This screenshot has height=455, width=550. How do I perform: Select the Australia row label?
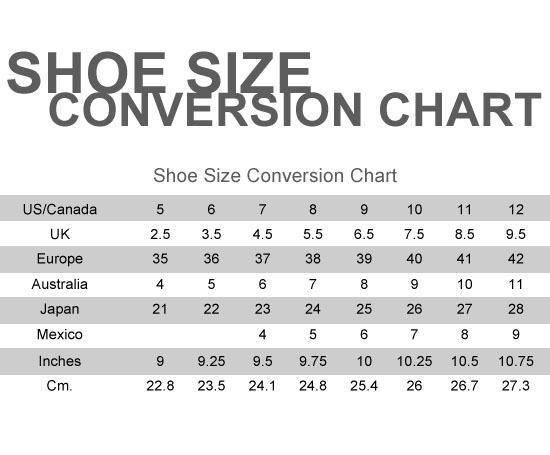[x=60, y=284]
